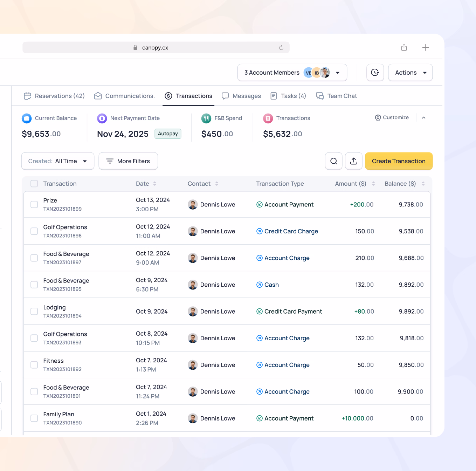
Task: Click Credit Card Payment incoming icon
Action: click(260, 312)
